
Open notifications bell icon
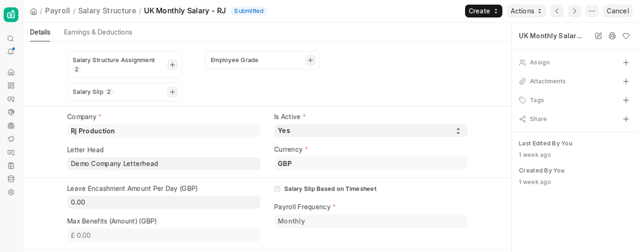coord(11,52)
